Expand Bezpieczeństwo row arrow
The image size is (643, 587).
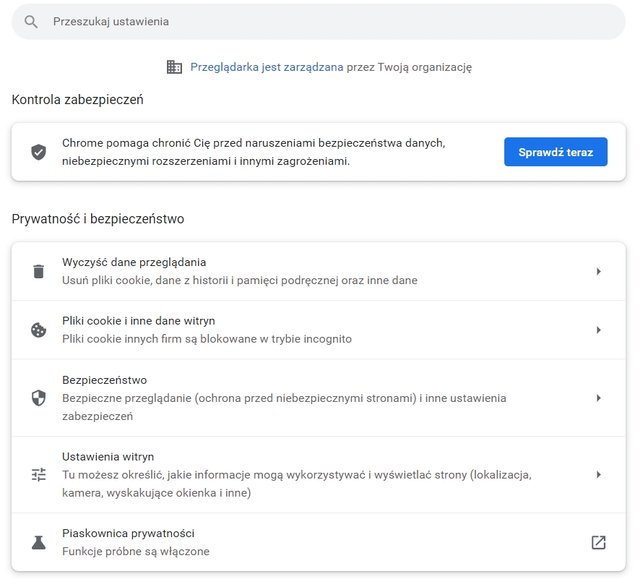click(x=599, y=398)
